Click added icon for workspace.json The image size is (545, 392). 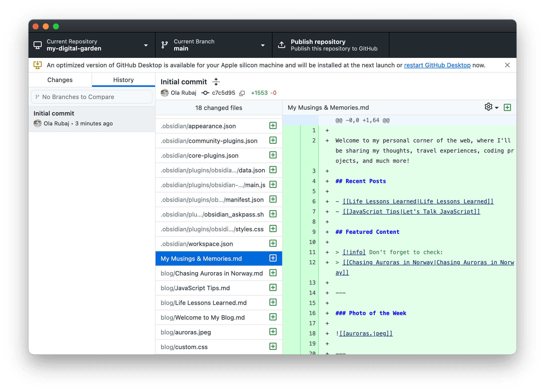273,243
